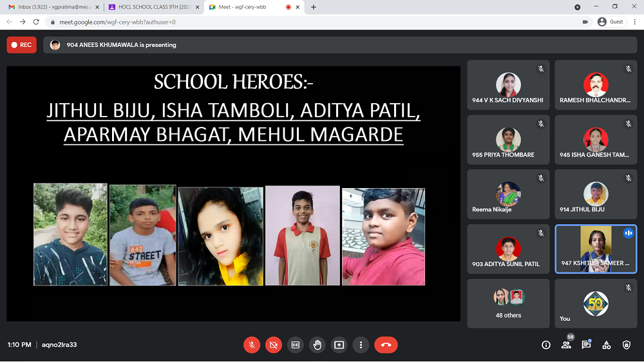644x362 pixels.
Task: Open the meeting details info panel
Action: pos(546,345)
